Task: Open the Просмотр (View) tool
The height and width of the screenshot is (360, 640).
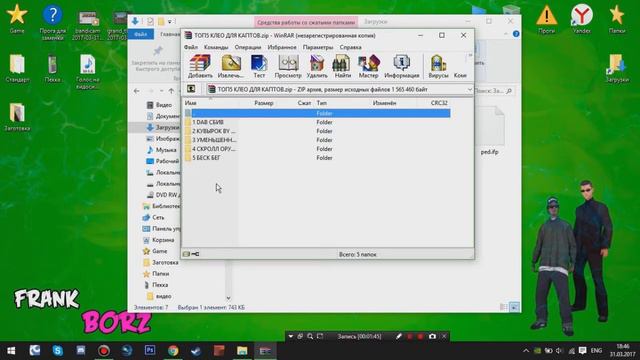Action: pyautogui.click(x=288, y=67)
